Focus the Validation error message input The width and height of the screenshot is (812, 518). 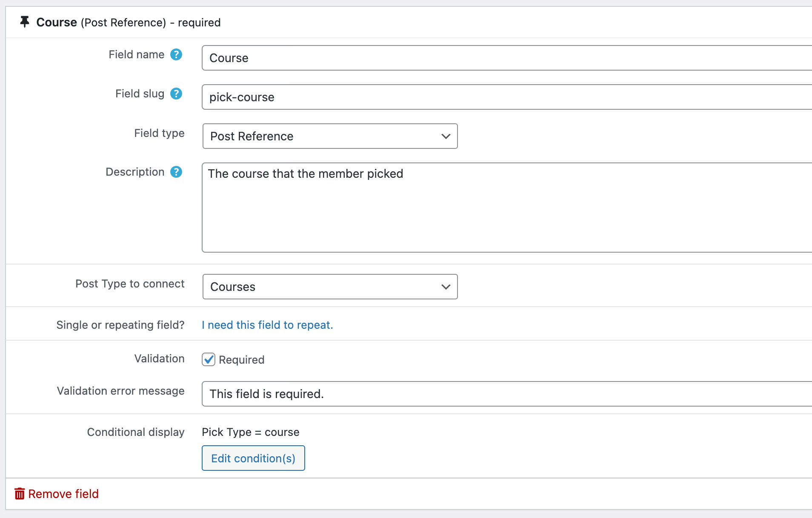[x=506, y=394]
